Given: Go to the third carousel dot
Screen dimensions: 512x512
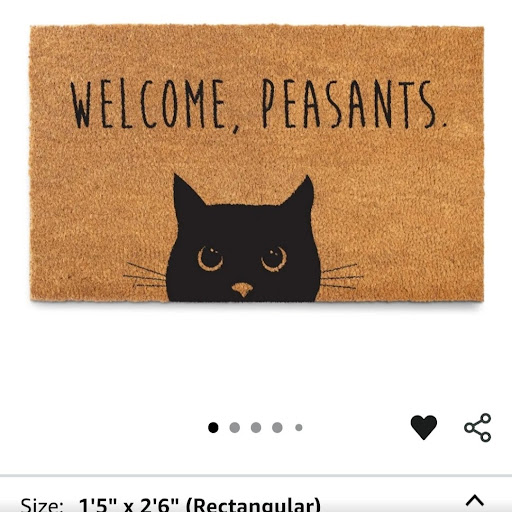Looking at the screenshot, I should point(256,427).
